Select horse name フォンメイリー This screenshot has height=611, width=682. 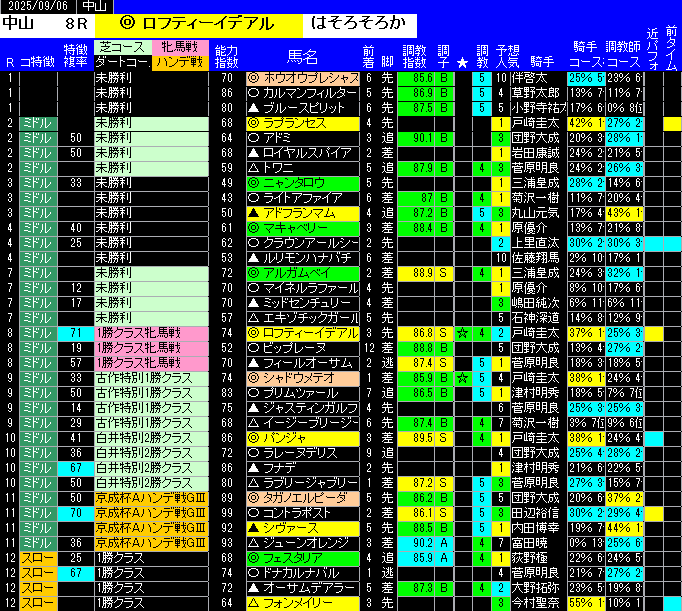303,603
